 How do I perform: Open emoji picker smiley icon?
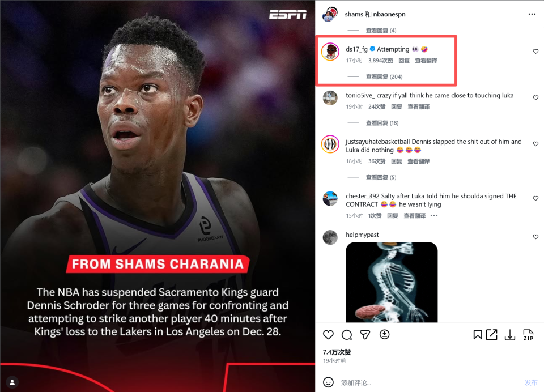pos(328,382)
